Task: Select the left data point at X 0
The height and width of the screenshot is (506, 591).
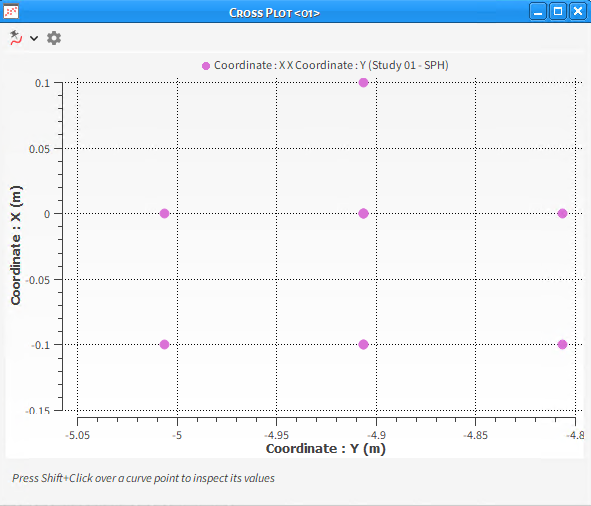Action: click(164, 213)
